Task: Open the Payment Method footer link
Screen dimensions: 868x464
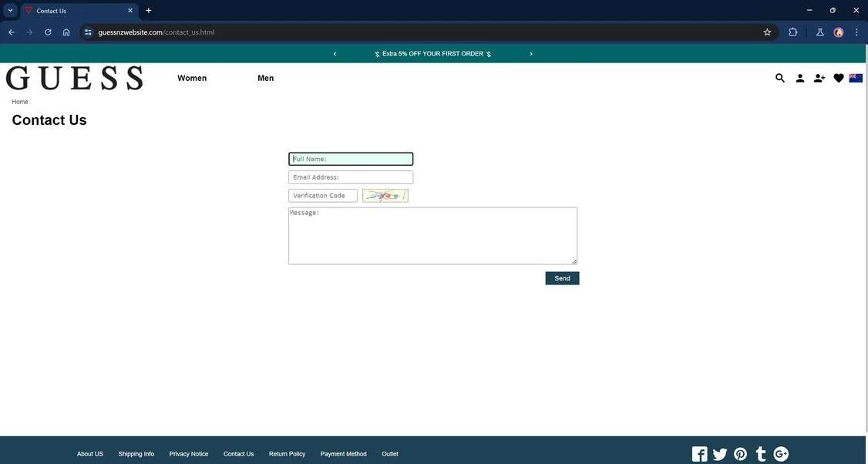Action: [x=344, y=454]
